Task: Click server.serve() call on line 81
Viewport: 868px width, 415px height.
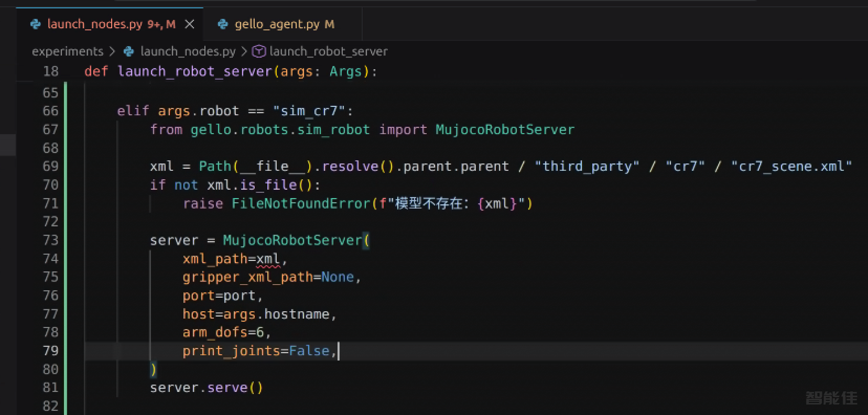Action: (207, 388)
